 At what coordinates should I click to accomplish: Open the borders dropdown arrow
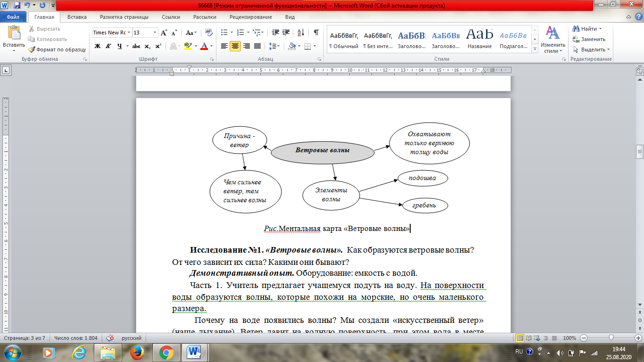click(315, 46)
